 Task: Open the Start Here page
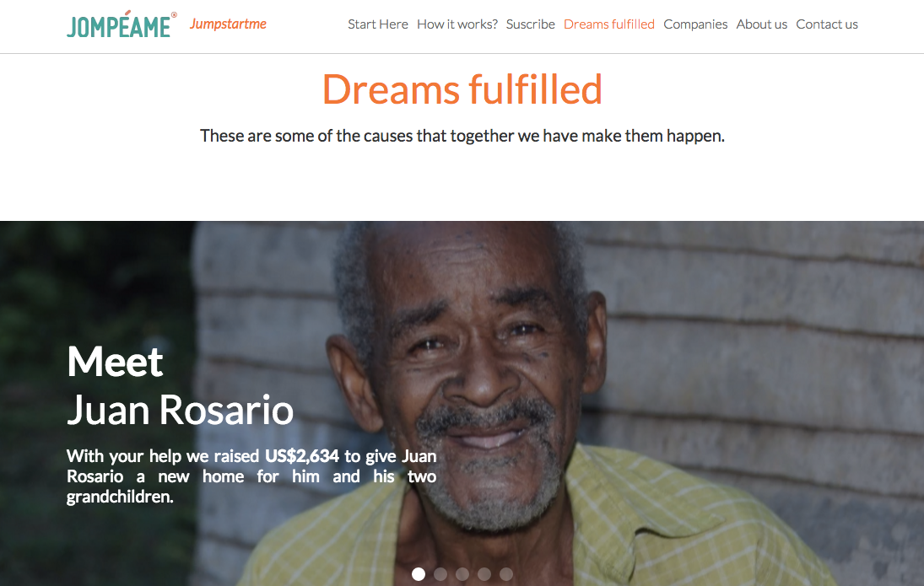378,24
